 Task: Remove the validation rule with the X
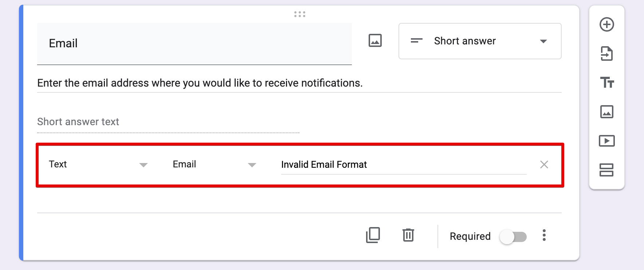(x=544, y=164)
